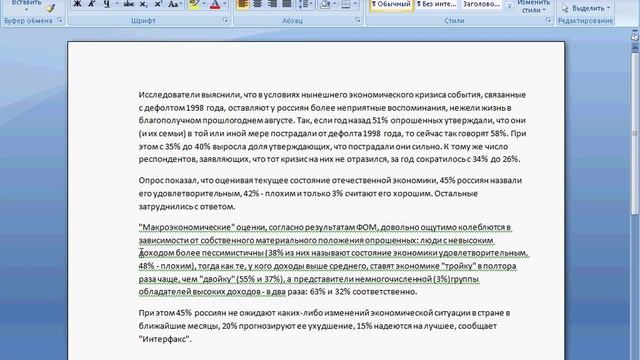
Task: Click the word "Исследователи" in first paragraph
Action: tap(169, 95)
